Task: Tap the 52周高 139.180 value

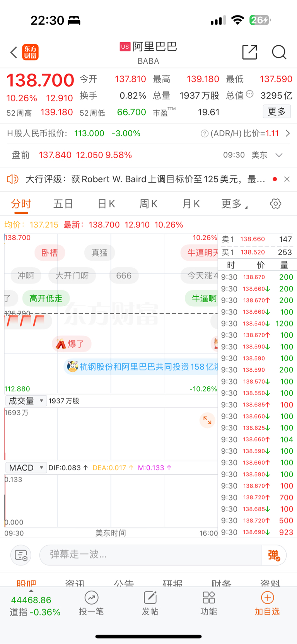Action: tap(56, 112)
